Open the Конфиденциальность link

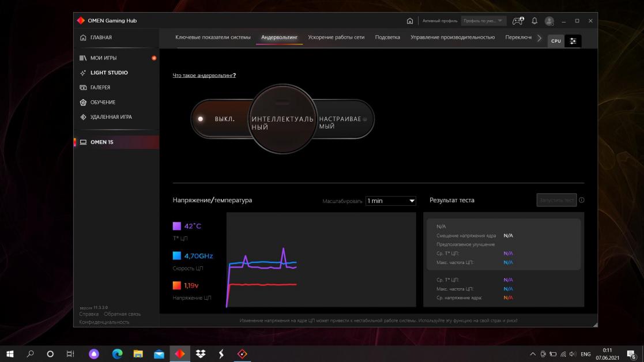tap(104, 322)
